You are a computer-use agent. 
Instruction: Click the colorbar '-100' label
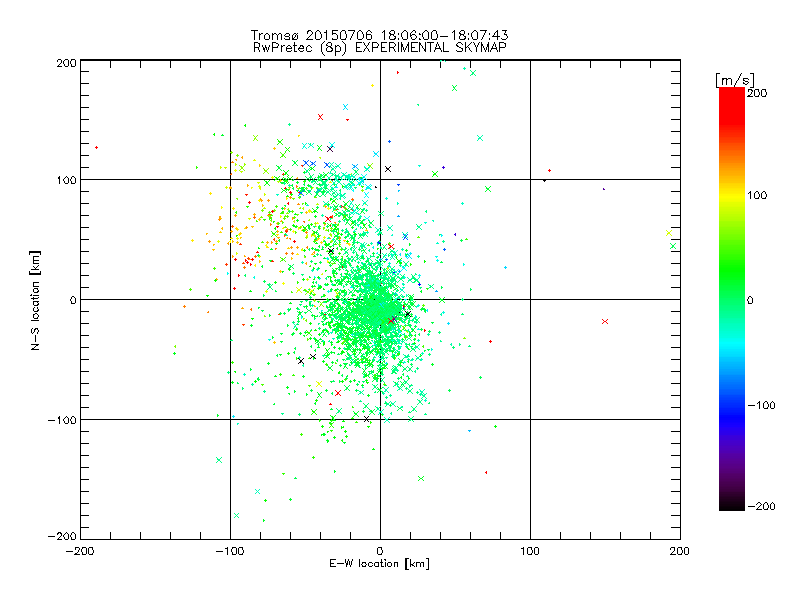[761, 406]
